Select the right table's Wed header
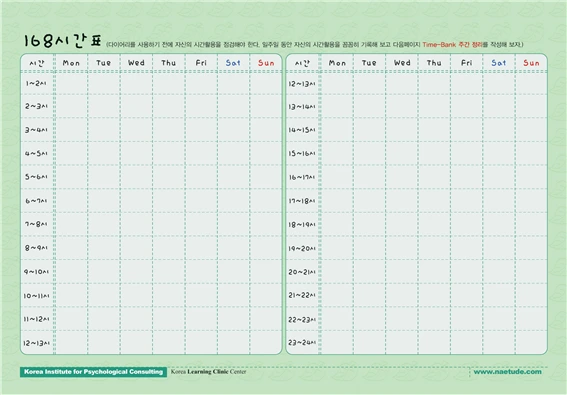The image size is (567, 395). click(x=402, y=63)
